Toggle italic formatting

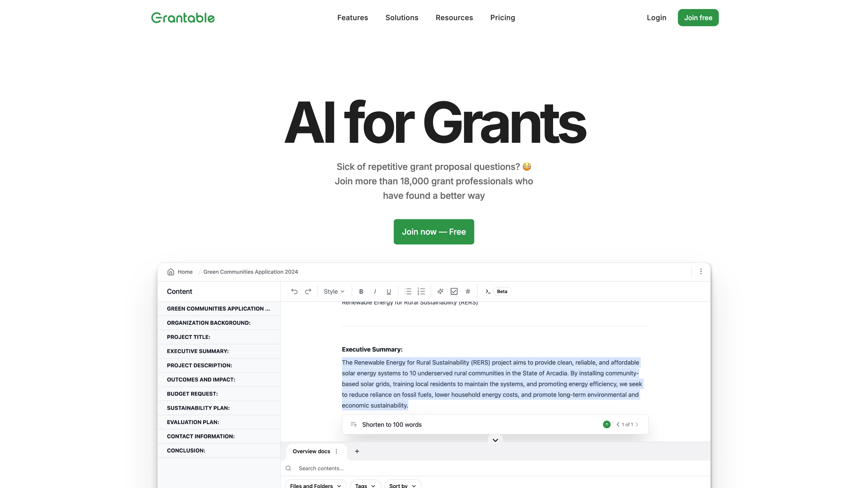tap(375, 291)
